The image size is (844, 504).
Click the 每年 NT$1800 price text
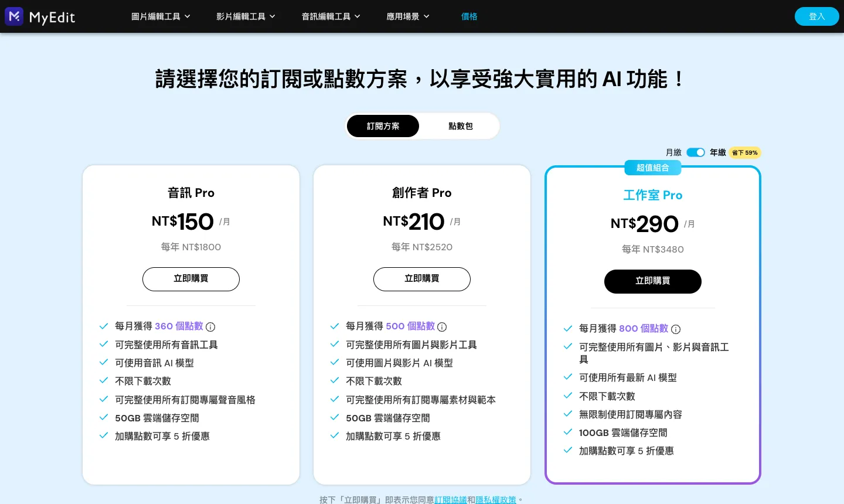pyautogui.click(x=191, y=247)
